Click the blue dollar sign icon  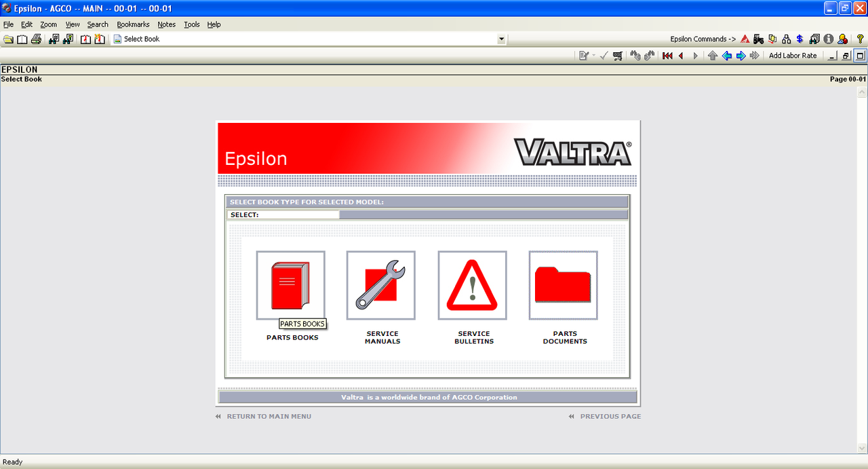(800, 39)
